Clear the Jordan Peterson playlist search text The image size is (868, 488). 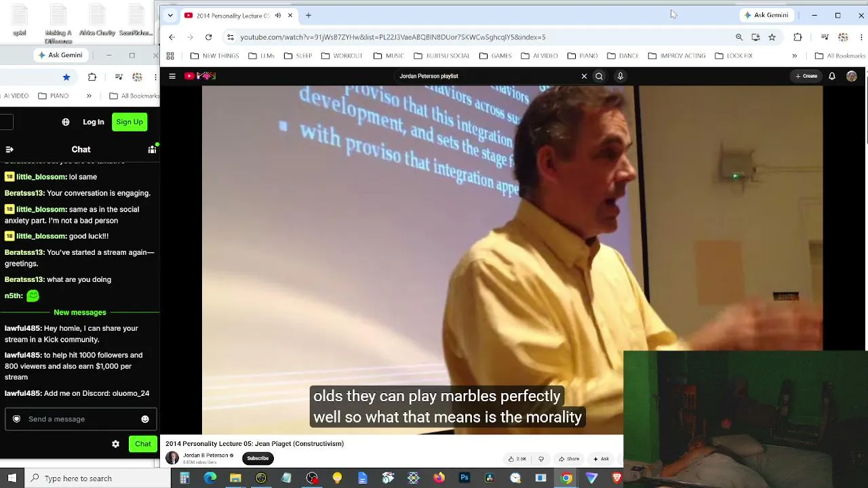[x=584, y=76]
